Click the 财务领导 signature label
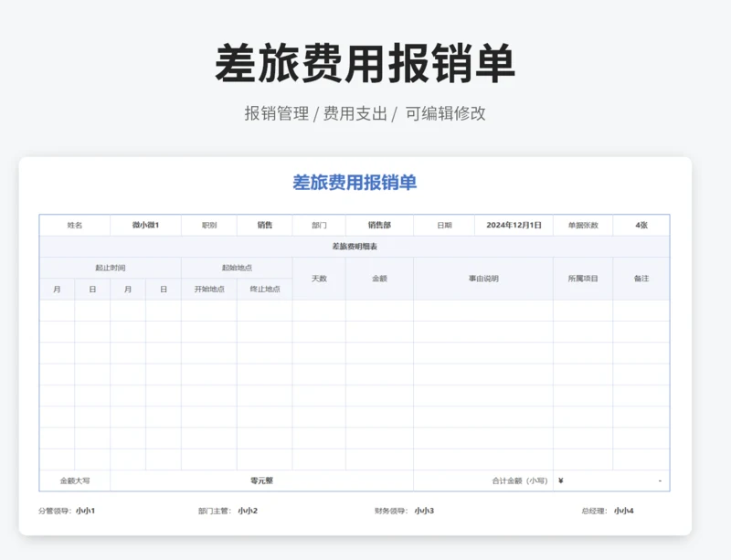 pos(391,511)
